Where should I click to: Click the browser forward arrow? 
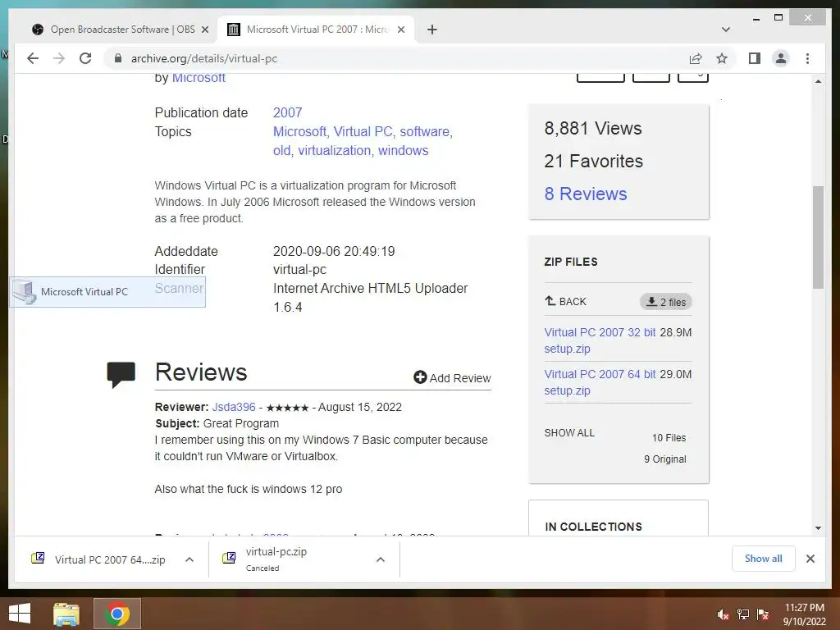[x=59, y=58]
